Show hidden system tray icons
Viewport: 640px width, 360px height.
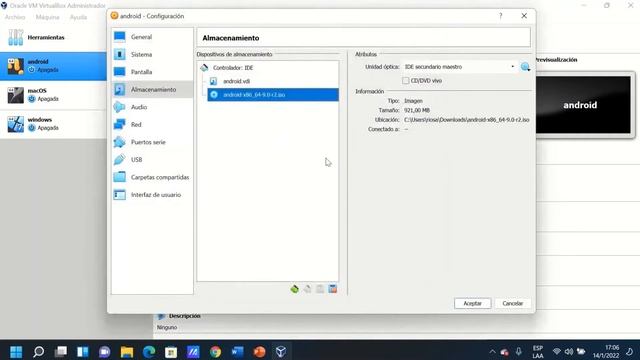[x=492, y=351]
